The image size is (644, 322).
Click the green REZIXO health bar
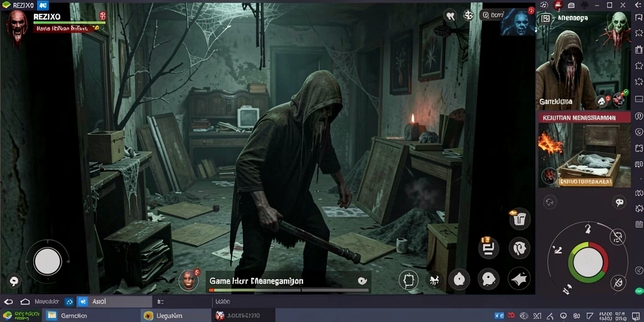pyautogui.click(x=69, y=23)
